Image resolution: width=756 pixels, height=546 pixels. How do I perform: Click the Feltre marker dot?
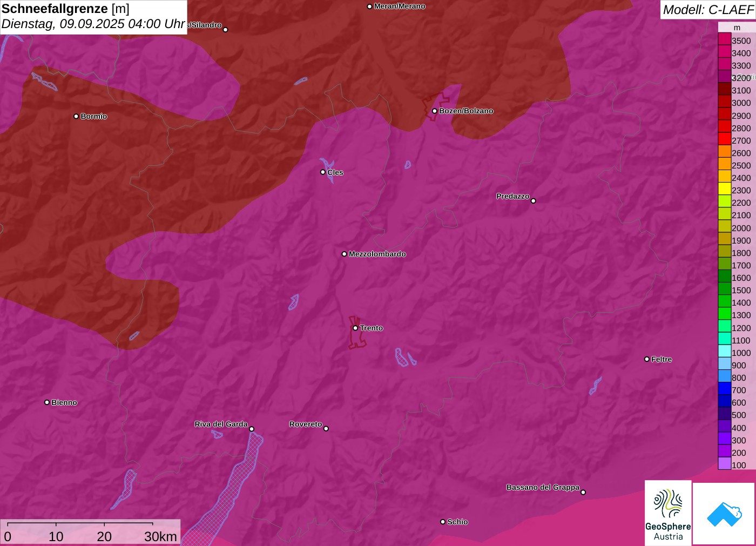(647, 359)
